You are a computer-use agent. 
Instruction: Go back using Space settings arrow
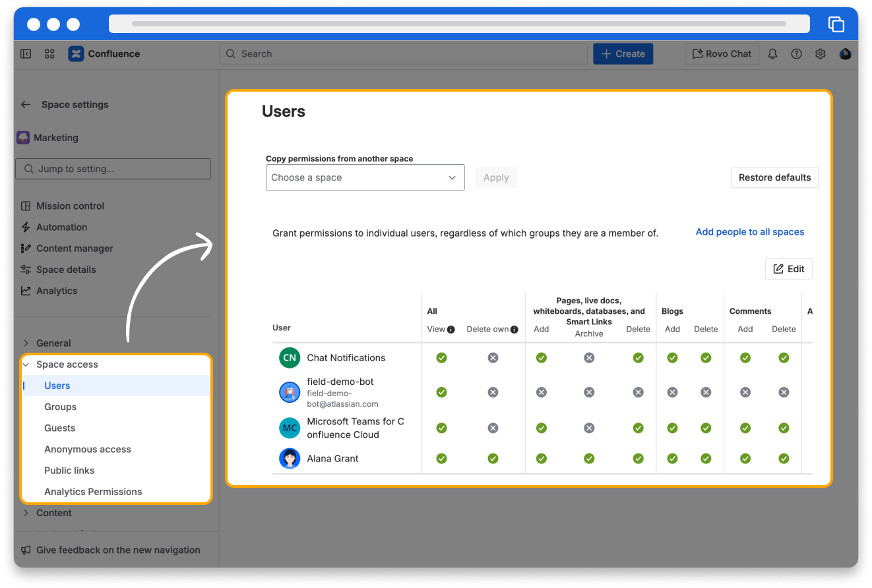click(26, 104)
